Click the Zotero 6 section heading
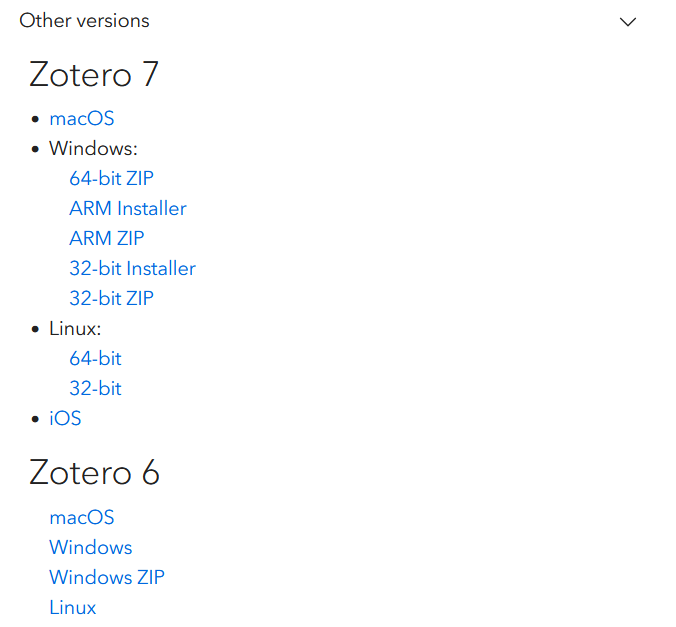 pos(94,473)
